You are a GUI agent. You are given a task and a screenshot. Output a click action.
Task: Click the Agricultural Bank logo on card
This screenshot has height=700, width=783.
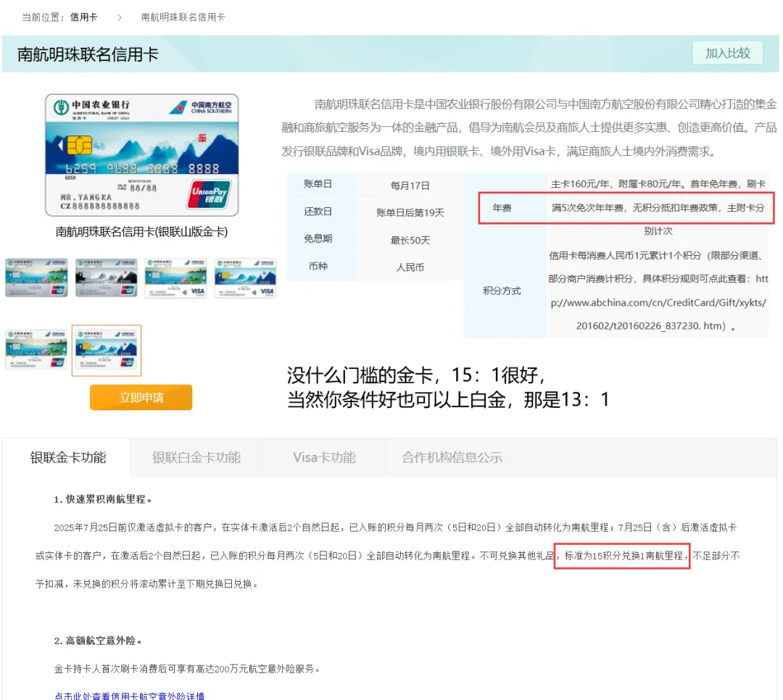(x=61, y=107)
